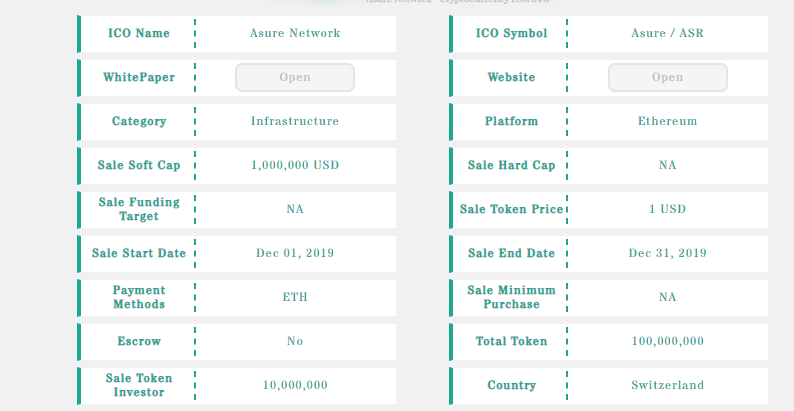Select the ETH payment method value
Screen dimensions: 794x411
[295, 297]
